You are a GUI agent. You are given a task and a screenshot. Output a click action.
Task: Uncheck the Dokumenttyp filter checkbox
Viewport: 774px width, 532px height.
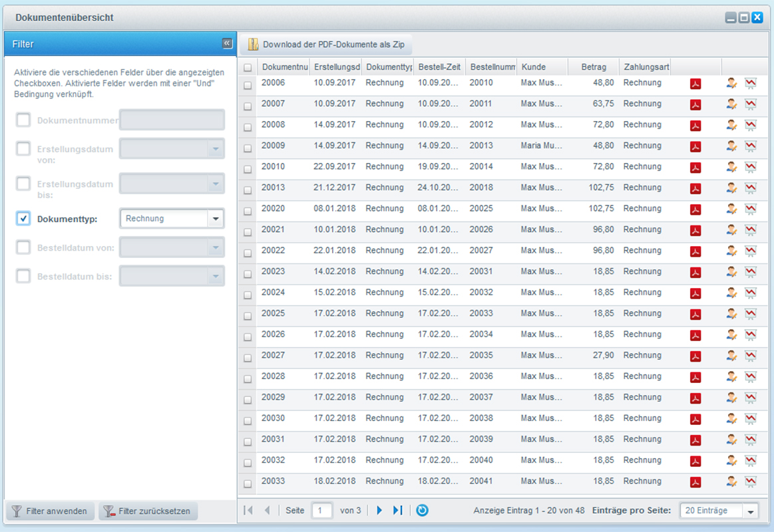point(23,218)
